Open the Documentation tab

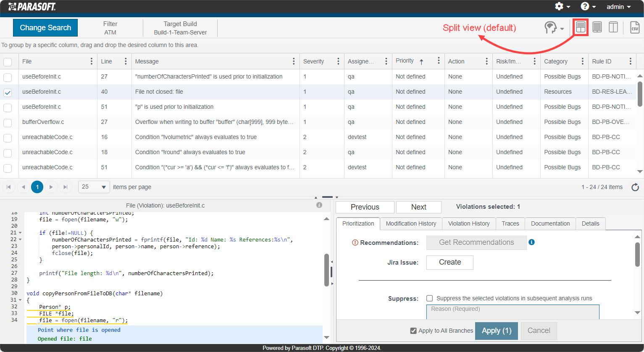pyautogui.click(x=550, y=223)
